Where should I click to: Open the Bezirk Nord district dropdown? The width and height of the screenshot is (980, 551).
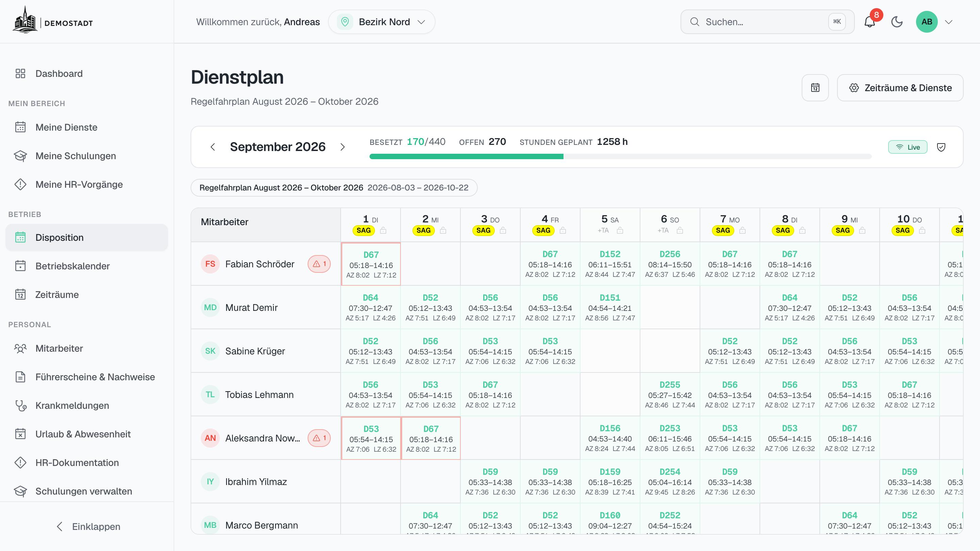(x=381, y=22)
